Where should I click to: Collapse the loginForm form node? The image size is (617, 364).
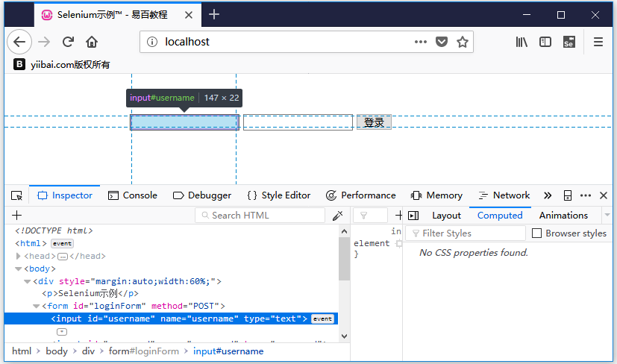click(37, 306)
